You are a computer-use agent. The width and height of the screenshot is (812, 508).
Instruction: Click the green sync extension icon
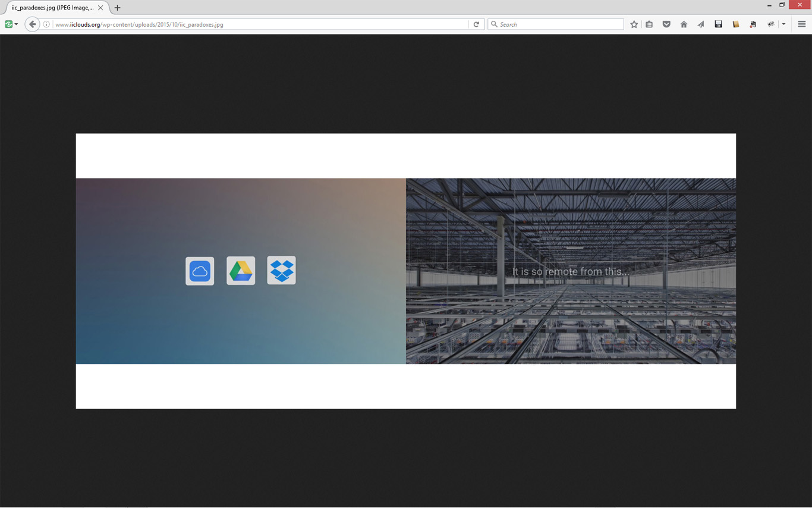[x=8, y=24]
